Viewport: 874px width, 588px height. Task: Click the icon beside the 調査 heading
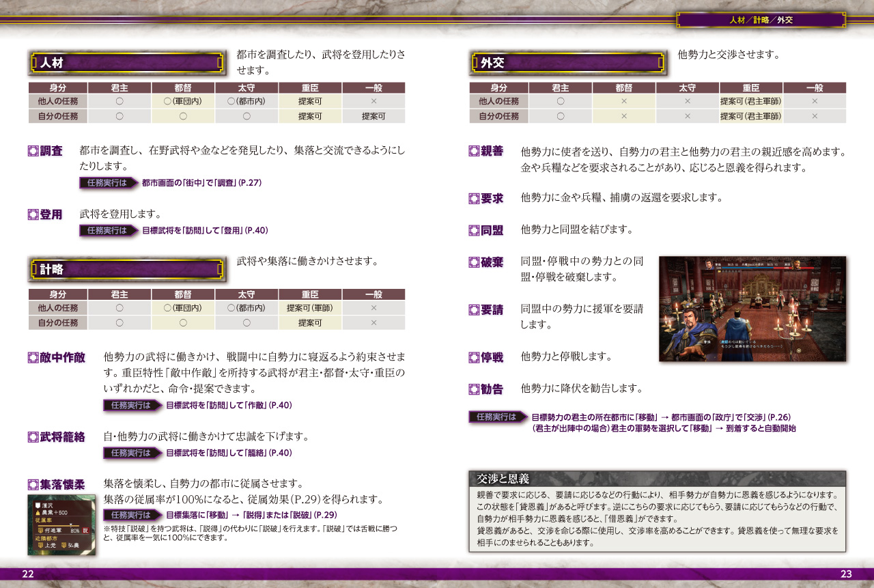[33, 151]
